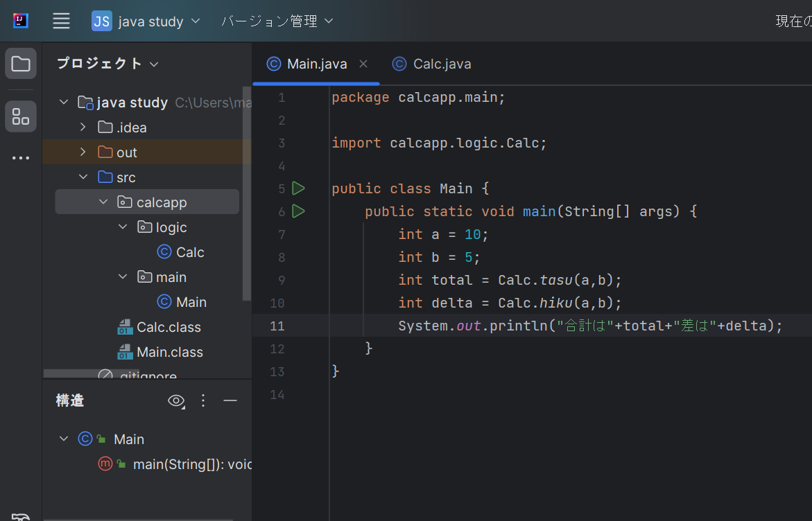Select the Calc class in project tree
This screenshot has width=812, height=521.
[x=180, y=252]
